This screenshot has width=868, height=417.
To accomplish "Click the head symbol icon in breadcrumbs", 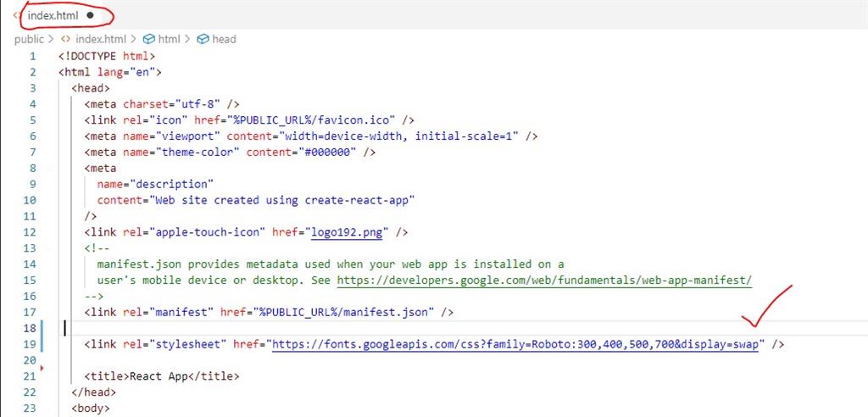I will [x=203, y=39].
